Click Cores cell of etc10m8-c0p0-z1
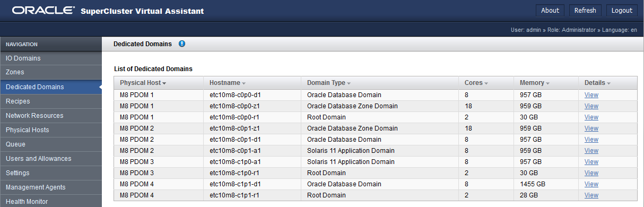 pyautogui.click(x=486, y=106)
